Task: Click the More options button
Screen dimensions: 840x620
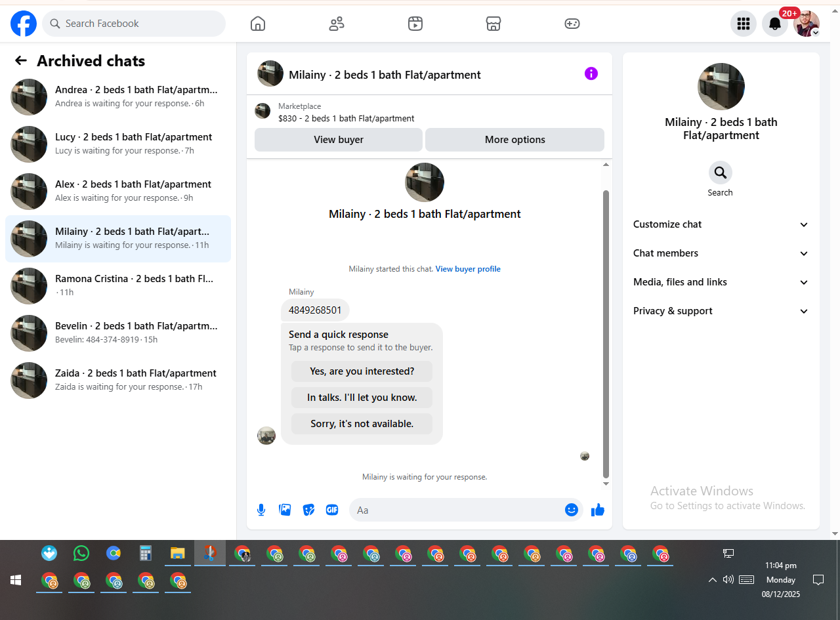Action: [514, 140]
